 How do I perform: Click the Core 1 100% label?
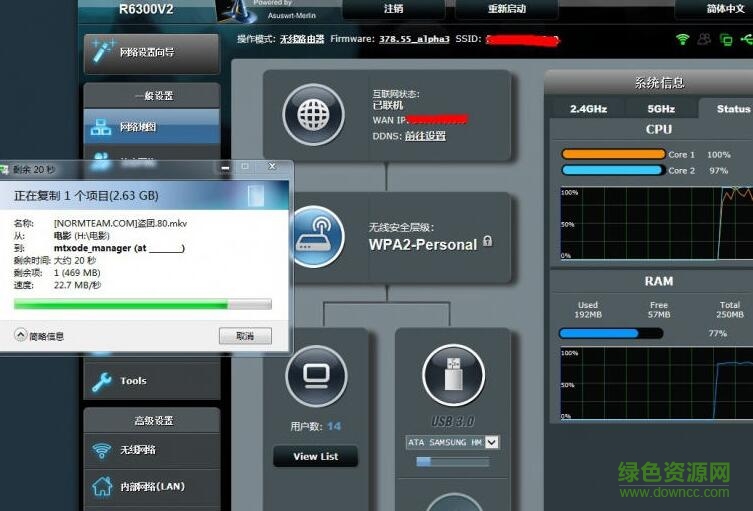tap(699, 155)
